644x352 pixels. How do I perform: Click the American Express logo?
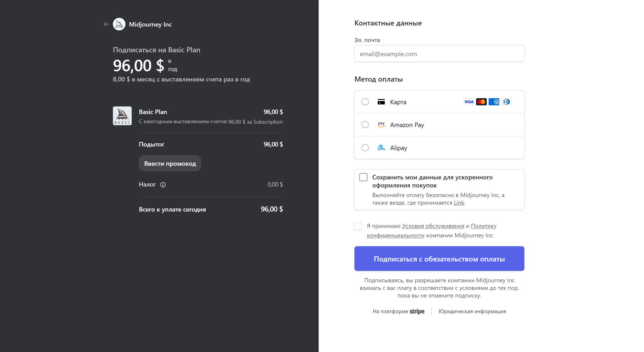[494, 102]
